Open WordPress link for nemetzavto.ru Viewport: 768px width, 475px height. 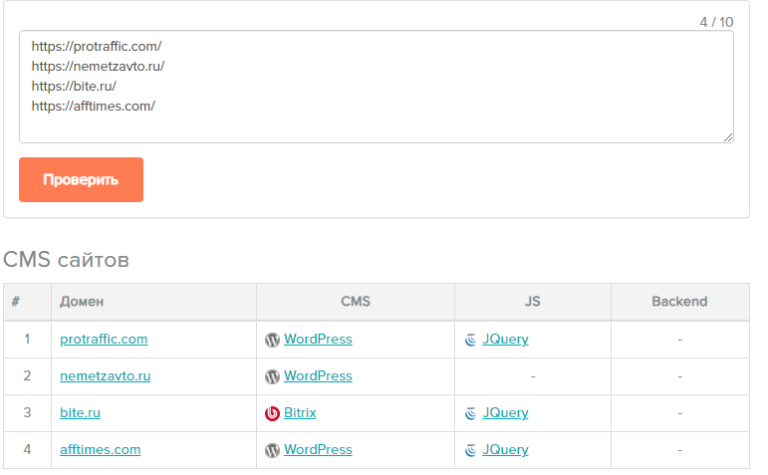click(x=318, y=376)
